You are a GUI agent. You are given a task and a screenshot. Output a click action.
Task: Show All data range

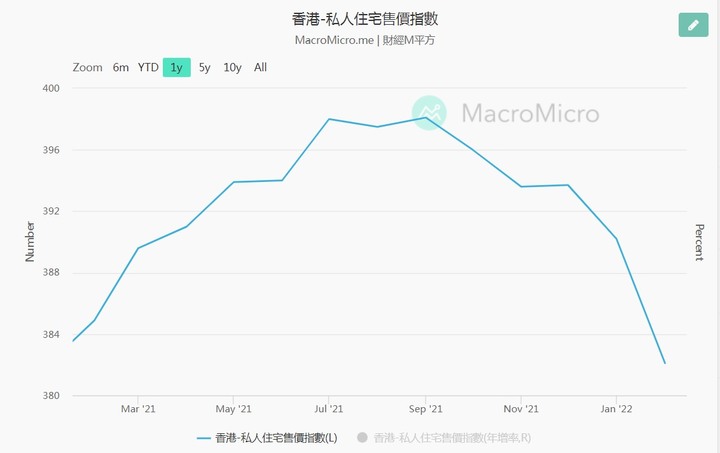[x=260, y=67]
